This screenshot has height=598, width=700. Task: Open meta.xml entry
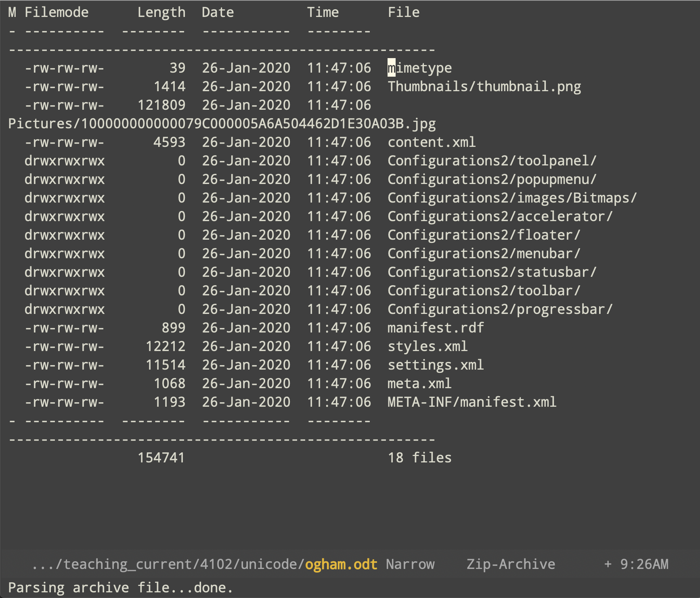(x=419, y=383)
